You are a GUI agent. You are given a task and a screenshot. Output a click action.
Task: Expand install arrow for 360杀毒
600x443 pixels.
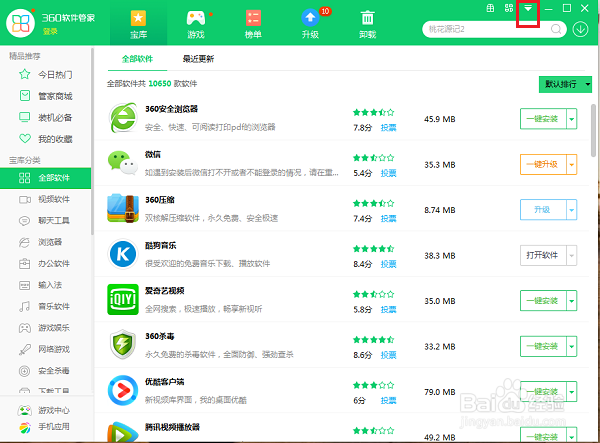point(572,346)
